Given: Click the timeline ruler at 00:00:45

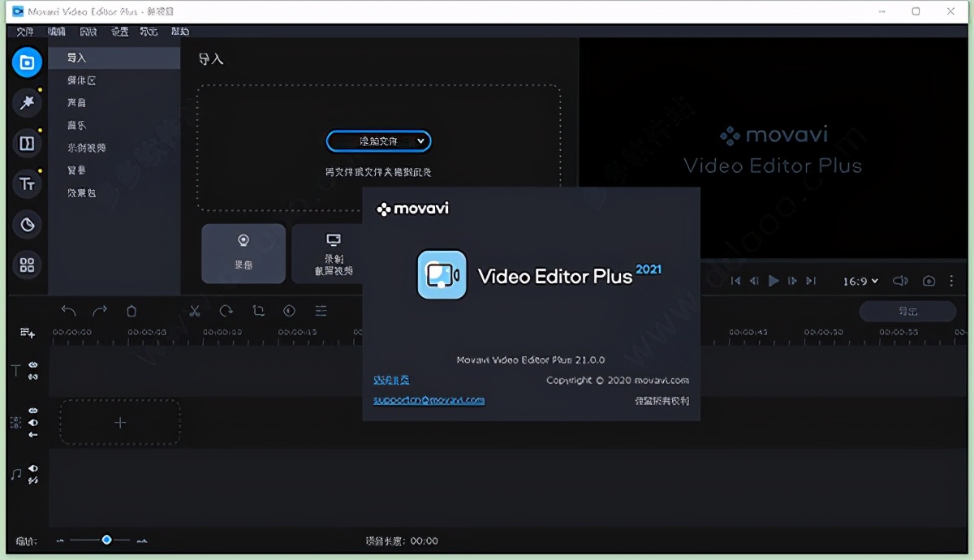Looking at the screenshot, I should coord(747,333).
